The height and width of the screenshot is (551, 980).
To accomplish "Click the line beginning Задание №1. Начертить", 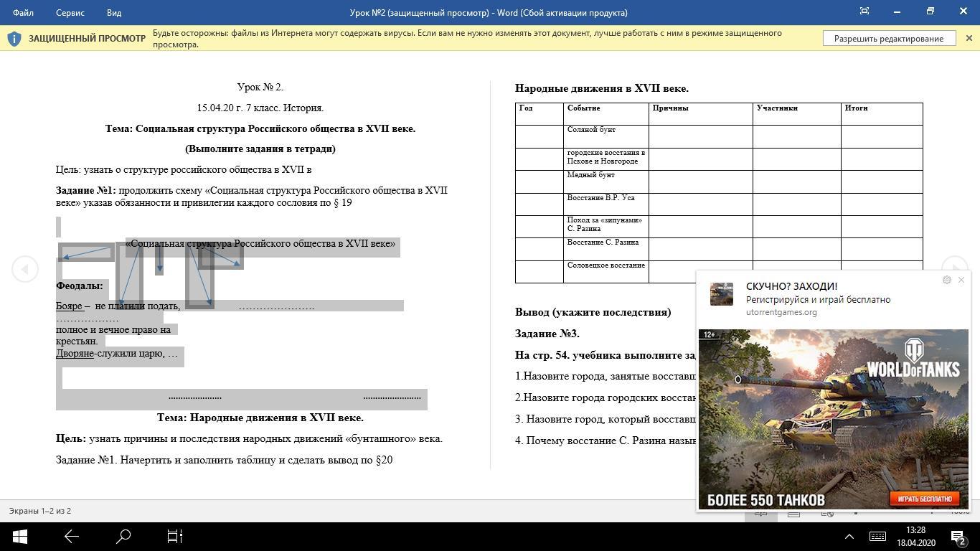I will click(x=225, y=460).
